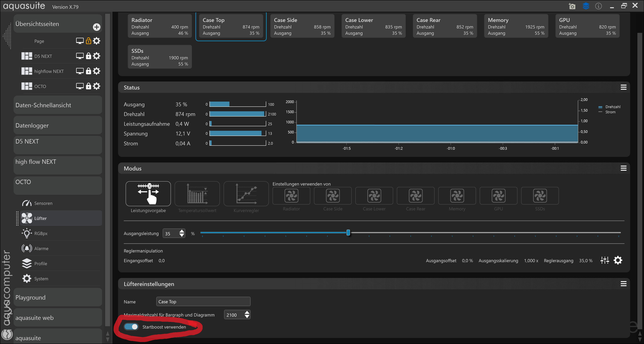
Task: Disable the Startboost verwenden toggle
Action: pos(131,327)
